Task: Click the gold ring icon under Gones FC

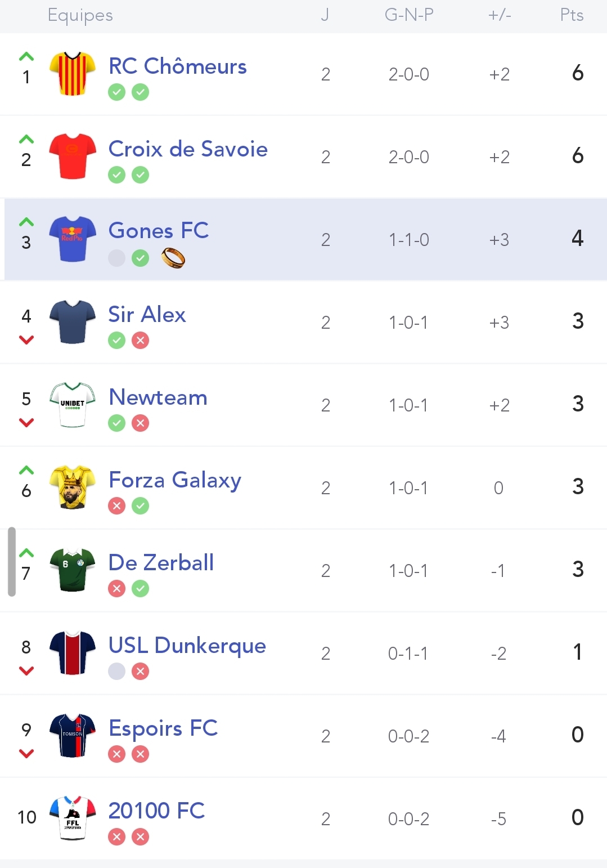Action: point(173,258)
